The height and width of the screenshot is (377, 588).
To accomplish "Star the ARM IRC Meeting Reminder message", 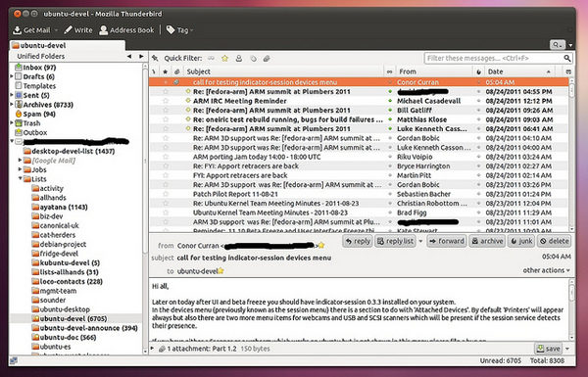I will (166, 101).
